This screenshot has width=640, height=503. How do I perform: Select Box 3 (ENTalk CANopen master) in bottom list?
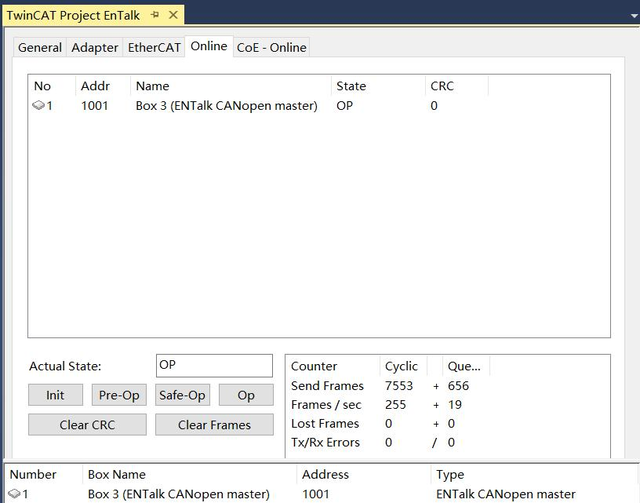tap(179, 494)
